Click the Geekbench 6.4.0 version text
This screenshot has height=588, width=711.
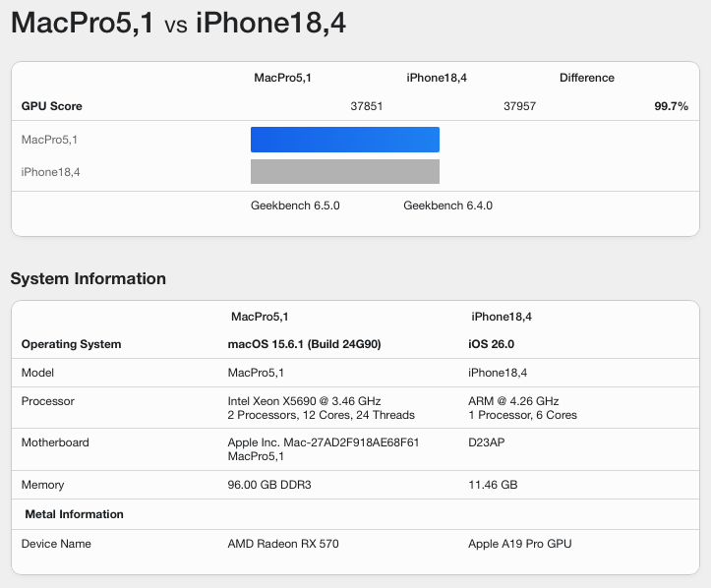(x=447, y=206)
